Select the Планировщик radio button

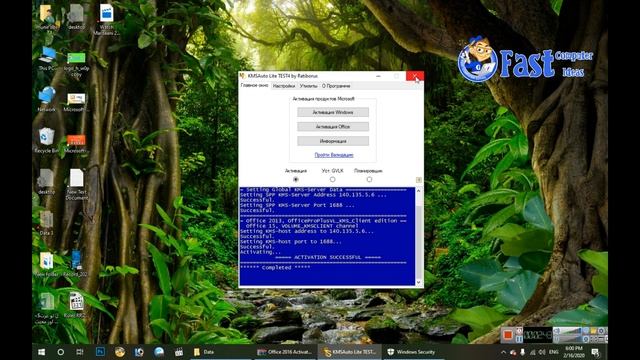coord(369,180)
